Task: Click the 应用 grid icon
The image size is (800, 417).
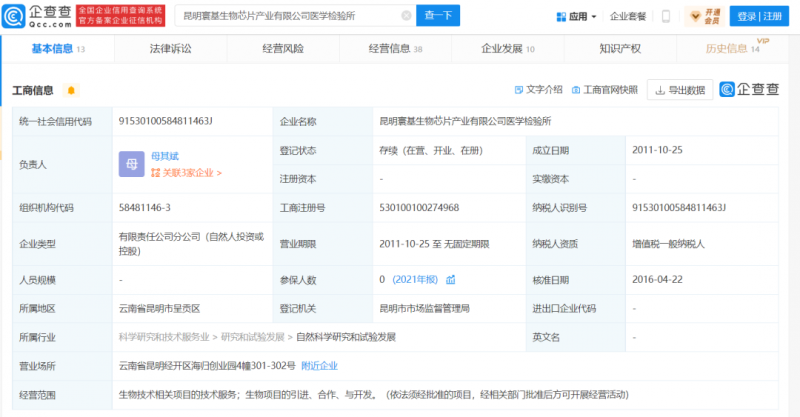Action: click(561, 17)
